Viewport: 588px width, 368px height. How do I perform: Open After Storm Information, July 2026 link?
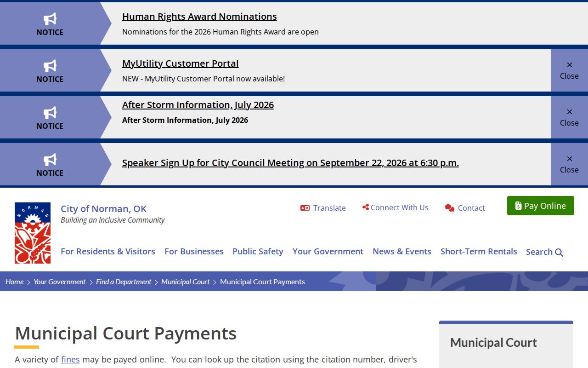pos(198,105)
